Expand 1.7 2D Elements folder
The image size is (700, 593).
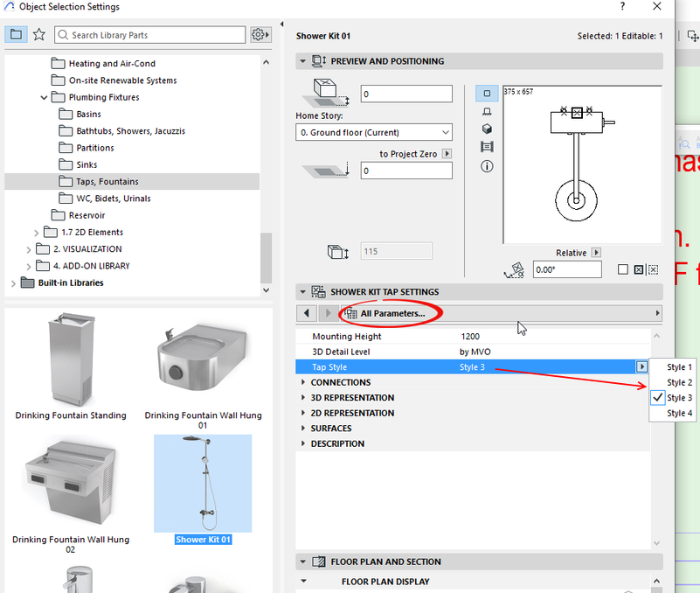click(36, 233)
